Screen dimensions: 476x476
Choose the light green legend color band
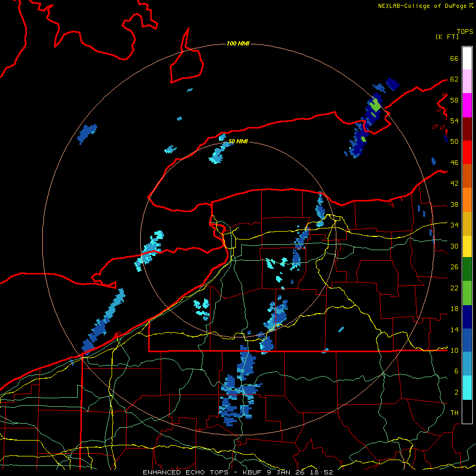467,292
